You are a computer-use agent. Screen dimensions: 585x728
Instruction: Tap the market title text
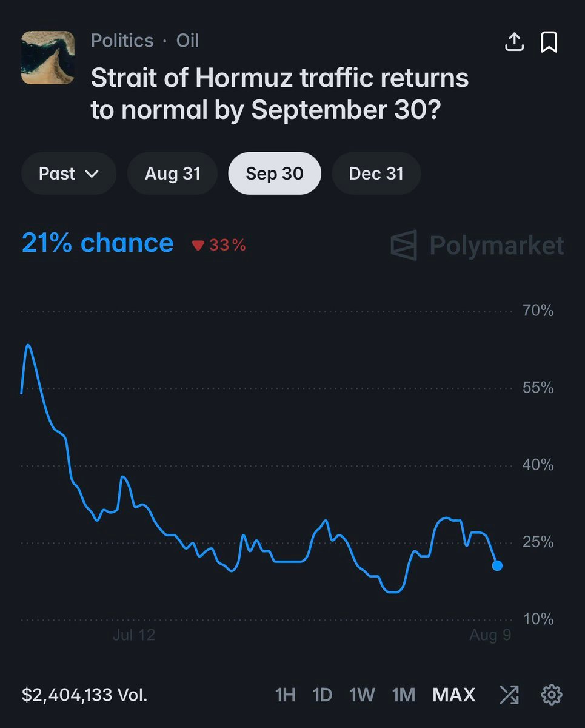tap(279, 93)
